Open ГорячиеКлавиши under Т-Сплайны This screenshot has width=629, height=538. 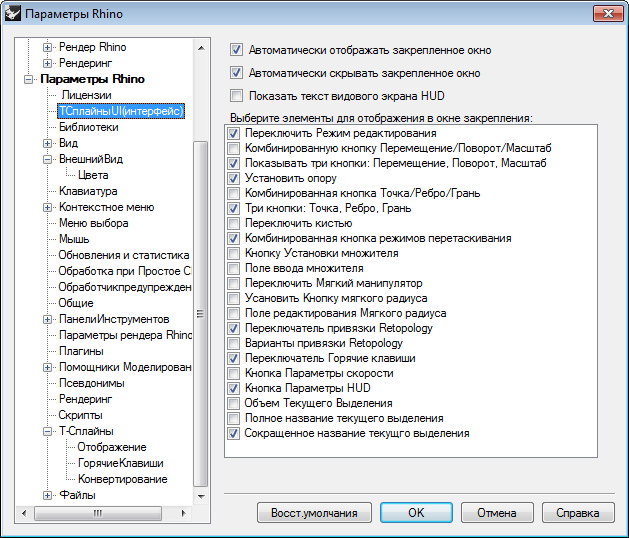pos(120,463)
